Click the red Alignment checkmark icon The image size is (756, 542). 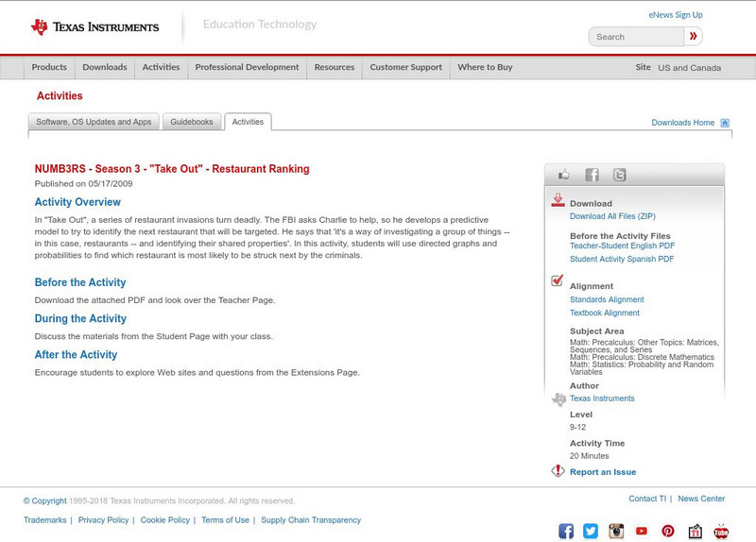tap(558, 280)
